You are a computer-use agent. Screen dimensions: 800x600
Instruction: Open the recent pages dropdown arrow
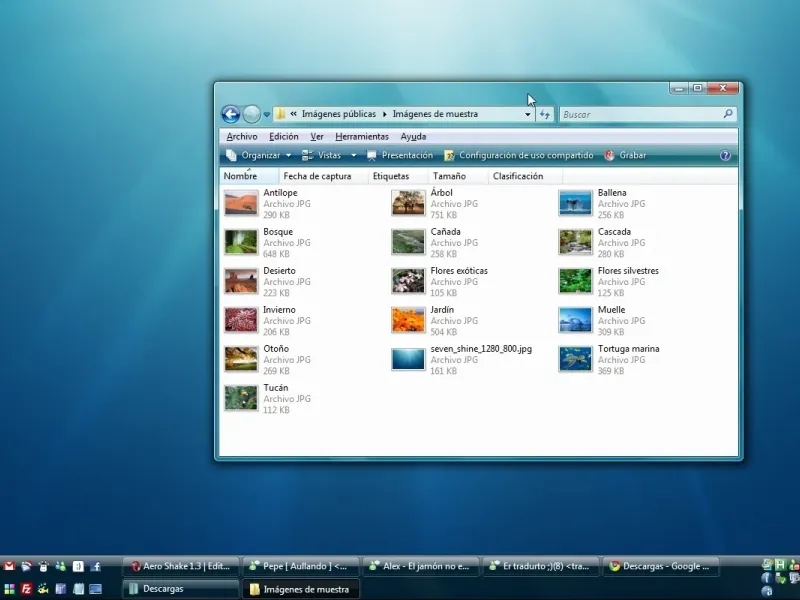click(x=266, y=115)
